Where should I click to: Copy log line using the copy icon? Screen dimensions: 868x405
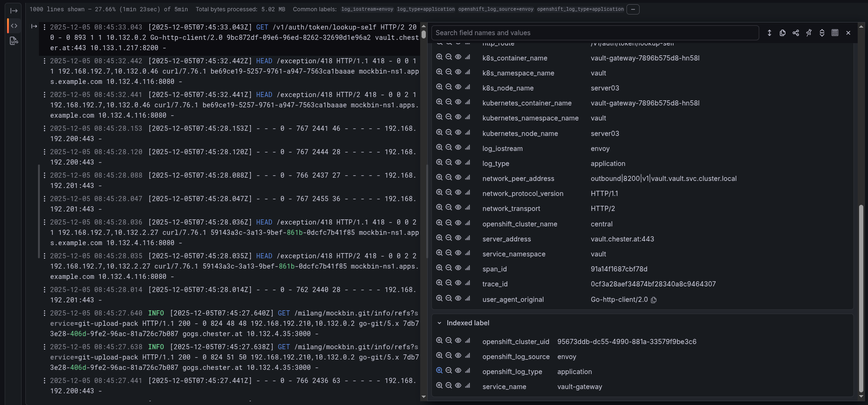(783, 33)
